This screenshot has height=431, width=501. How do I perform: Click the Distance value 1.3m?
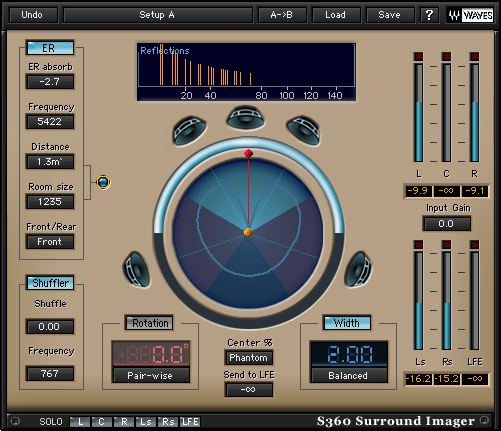(x=50, y=162)
